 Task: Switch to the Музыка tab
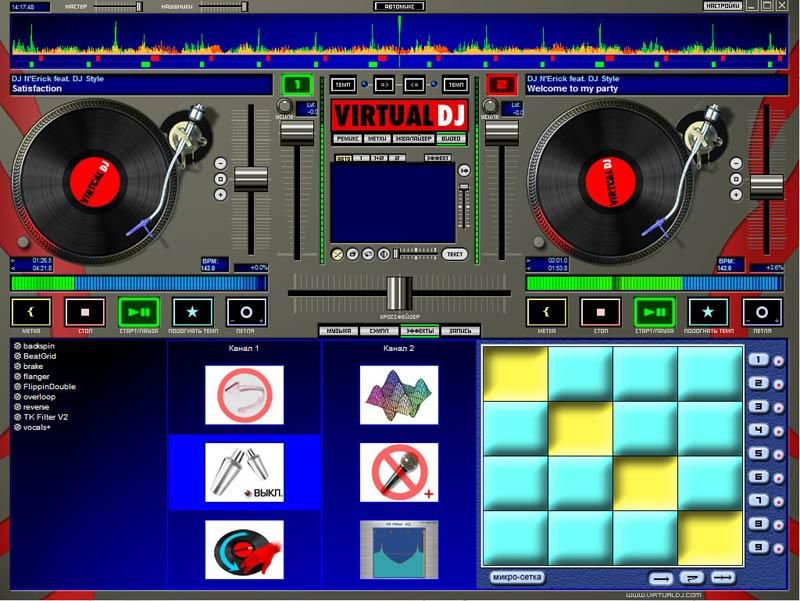point(338,330)
